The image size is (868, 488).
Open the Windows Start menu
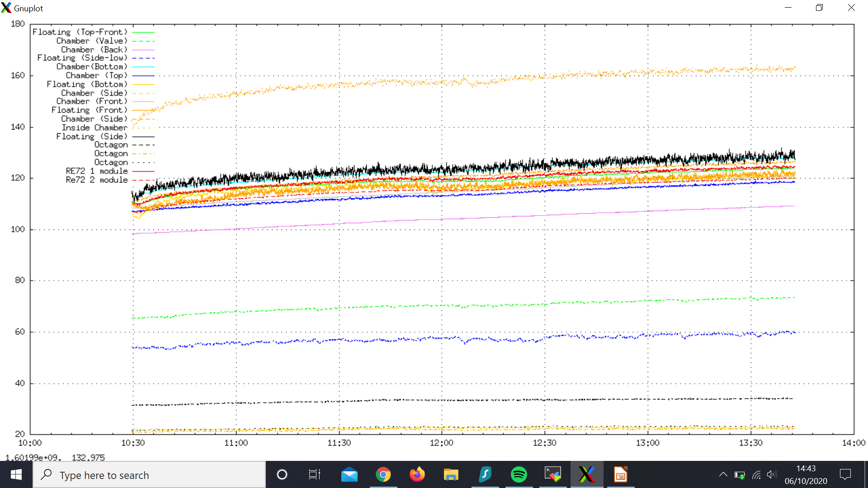(x=16, y=474)
